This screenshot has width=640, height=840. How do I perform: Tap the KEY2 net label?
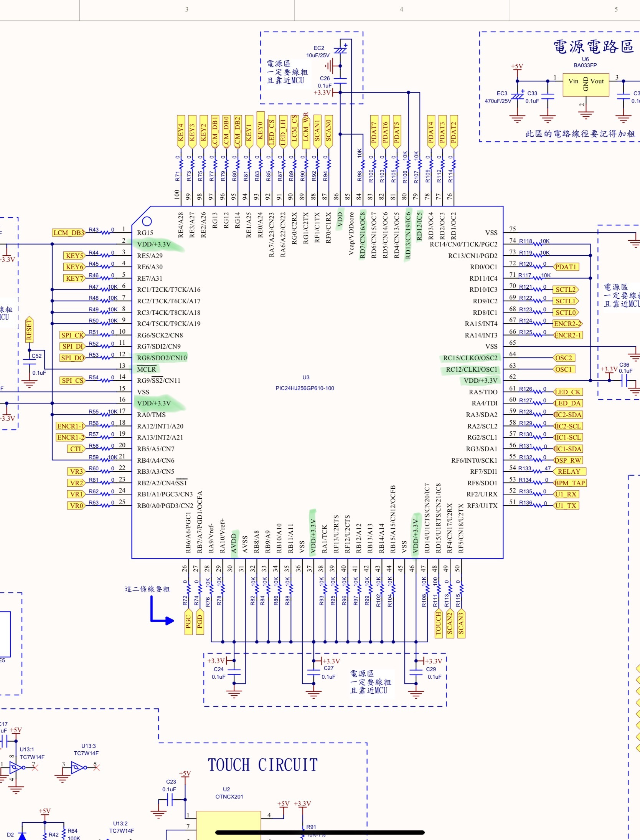click(x=203, y=132)
